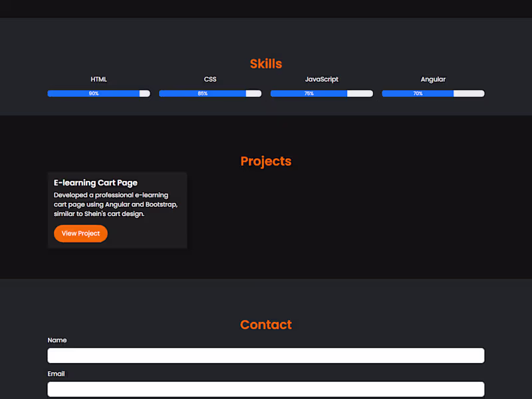The width and height of the screenshot is (532, 399).
Task: Click the JavaScript skill label
Action: 322,79
